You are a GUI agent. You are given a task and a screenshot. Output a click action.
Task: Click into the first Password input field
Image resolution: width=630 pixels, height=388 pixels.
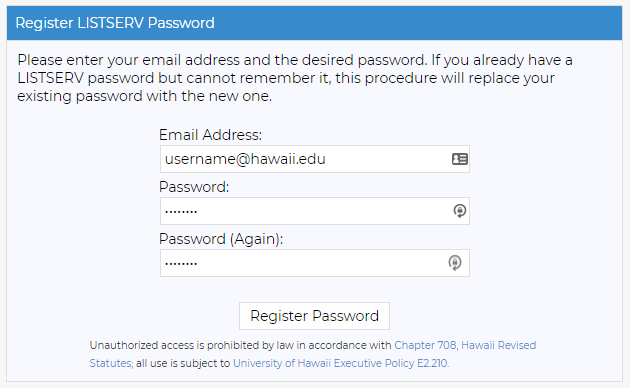(315, 211)
